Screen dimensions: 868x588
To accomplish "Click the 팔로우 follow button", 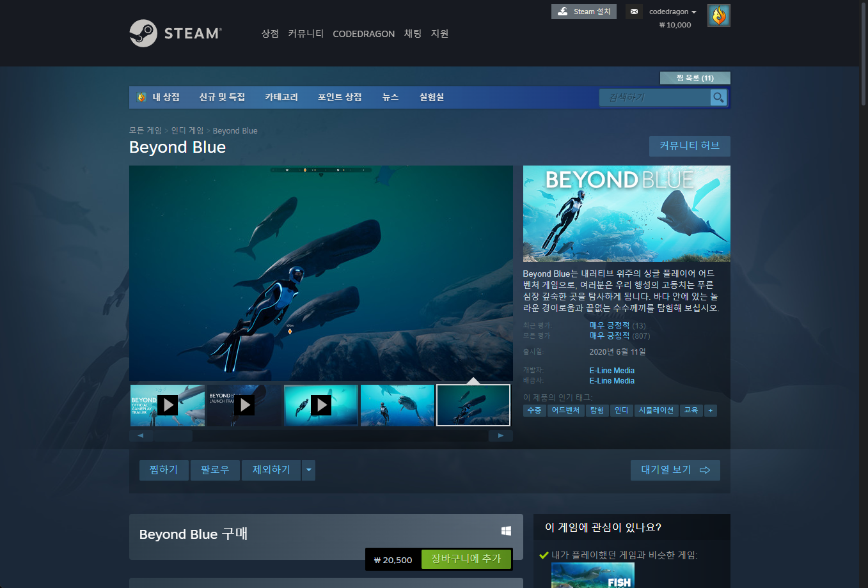I will (215, 470).
